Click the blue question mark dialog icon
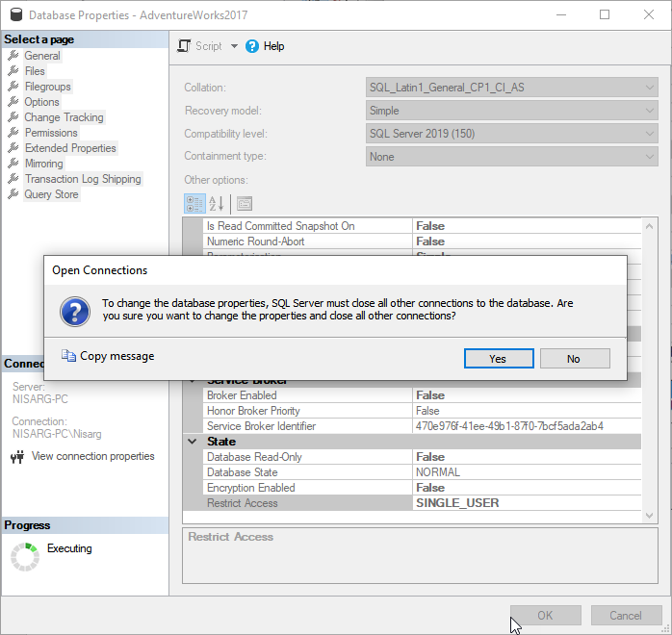The width and height of the screenshot is (672, 635). [x=75, y=312]
